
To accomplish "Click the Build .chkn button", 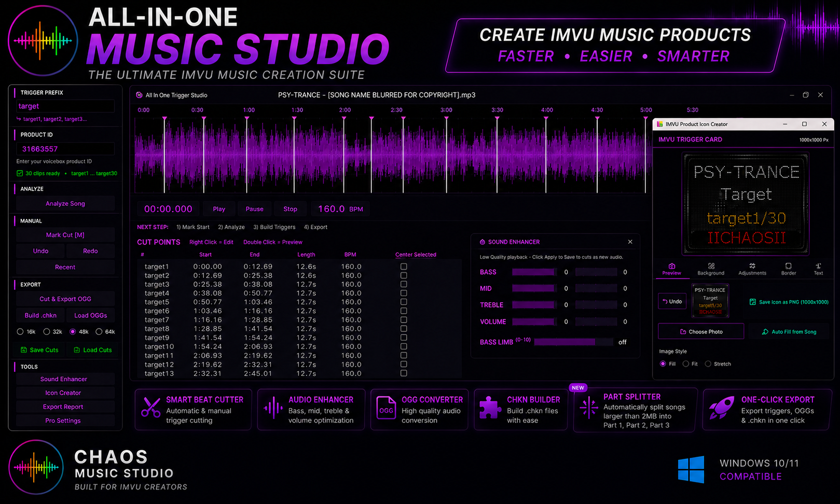I will [x=40, y=315].
